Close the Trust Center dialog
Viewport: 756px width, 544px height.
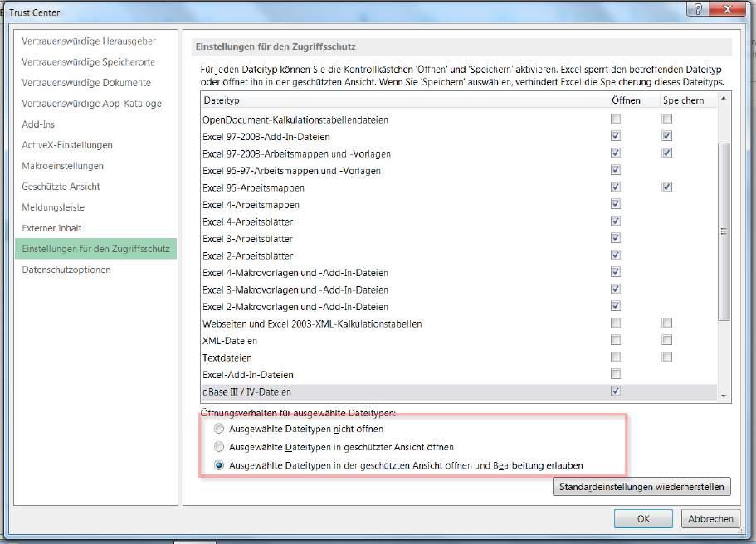[x=728, y=8]
